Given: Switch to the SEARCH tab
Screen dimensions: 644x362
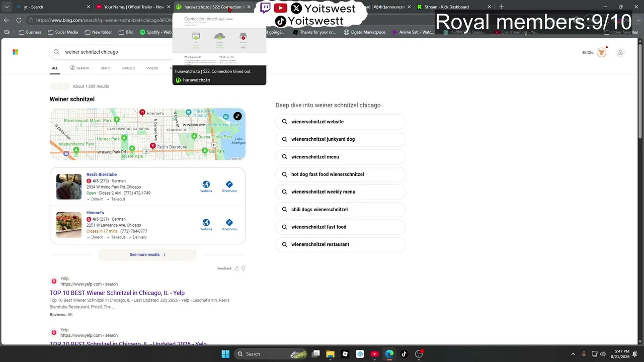Looking at the screenshot, I should [x=79, y=68].
